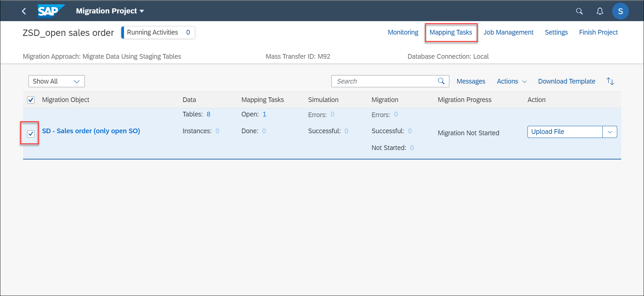Toggle the select-all Migration Object checkbox
Image resolution: width=644 pixels, height=296 pixels.
(x=31, y=100)
